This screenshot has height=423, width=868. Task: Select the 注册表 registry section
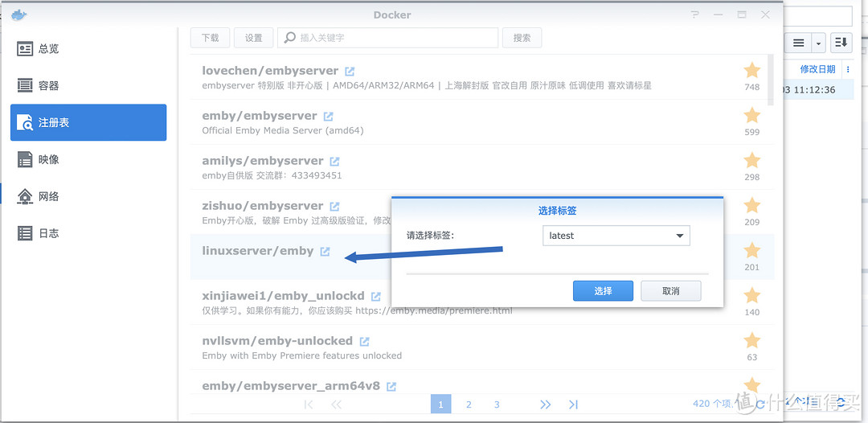pyautogui.click(x=88, y=122)
